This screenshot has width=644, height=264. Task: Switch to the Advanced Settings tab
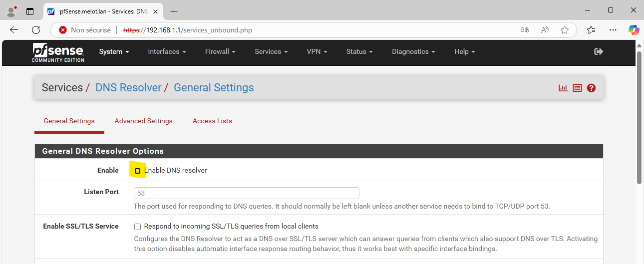click(143, 121)
